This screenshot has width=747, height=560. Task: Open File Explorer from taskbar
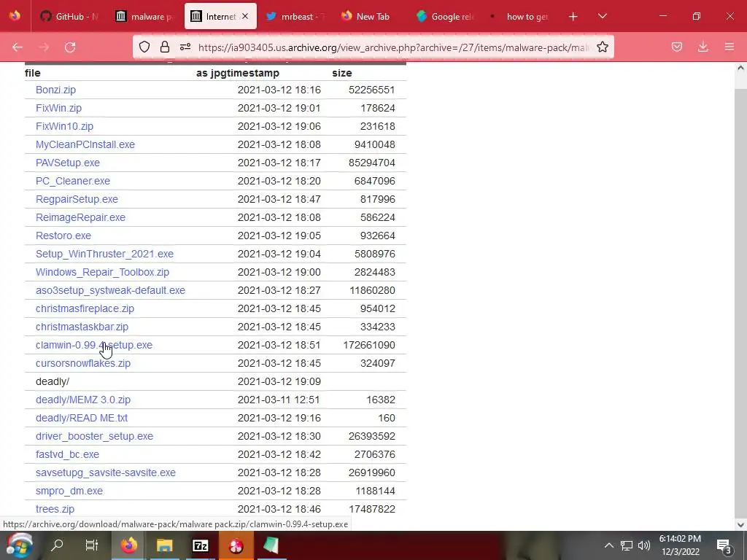click(x=164, y=545)
